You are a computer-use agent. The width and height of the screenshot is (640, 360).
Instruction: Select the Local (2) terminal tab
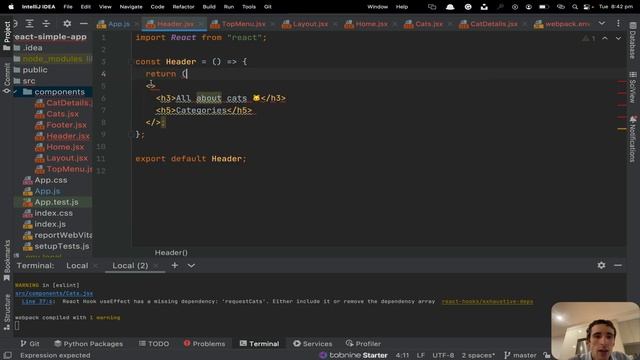[130, 266]
